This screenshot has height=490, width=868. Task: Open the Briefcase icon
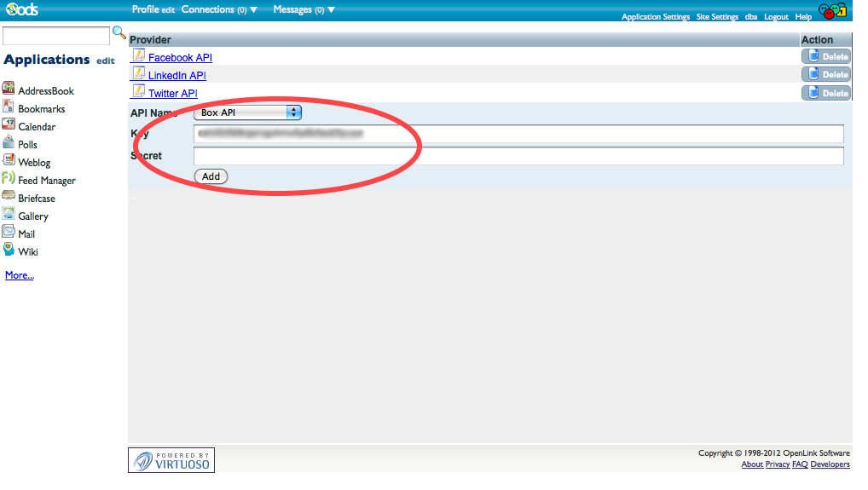click(9, 197)
